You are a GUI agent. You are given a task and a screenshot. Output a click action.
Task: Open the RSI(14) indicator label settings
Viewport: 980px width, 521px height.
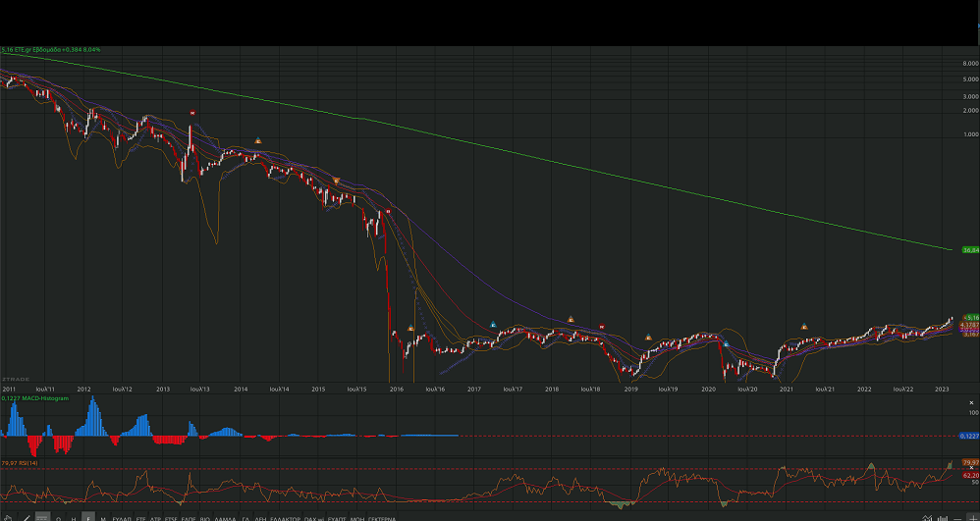click(22, 463)
